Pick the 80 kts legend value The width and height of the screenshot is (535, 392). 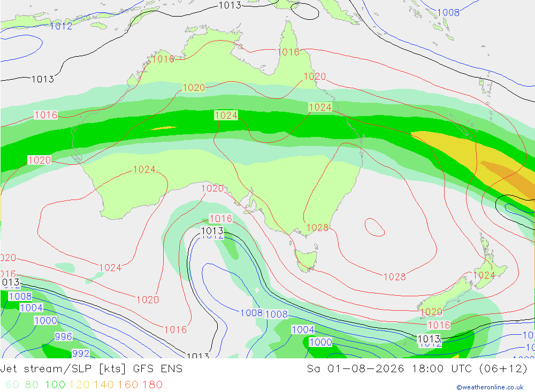32,385
